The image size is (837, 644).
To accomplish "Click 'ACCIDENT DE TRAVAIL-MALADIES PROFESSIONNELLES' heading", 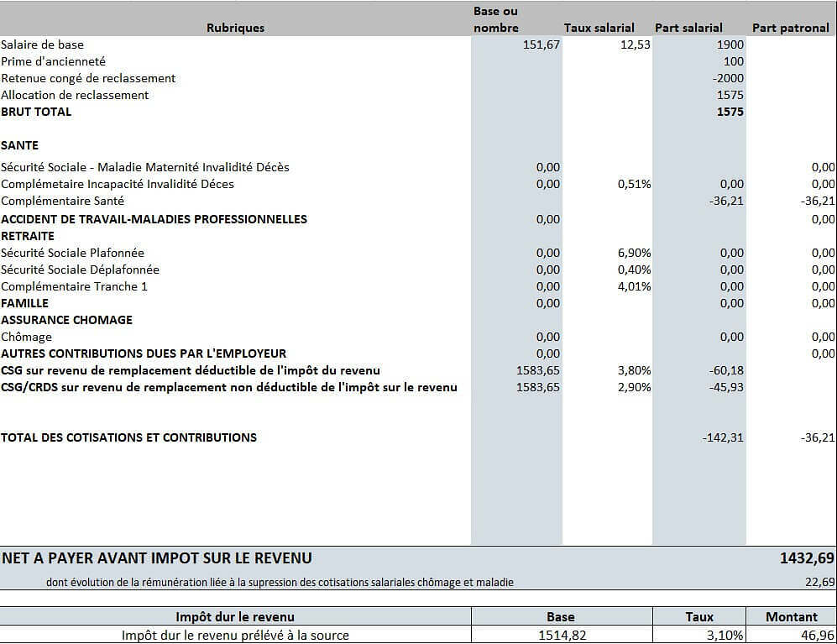I will (x=154, y=219).
